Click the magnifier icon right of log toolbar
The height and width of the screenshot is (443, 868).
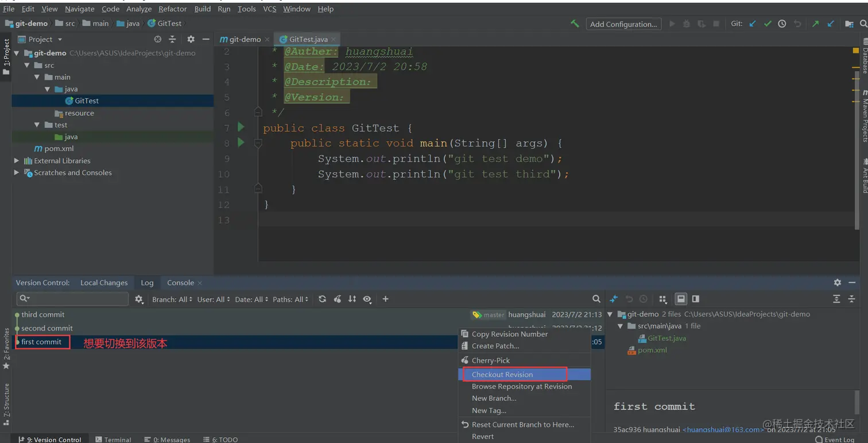pyautogui.click(x=596, y=299)
